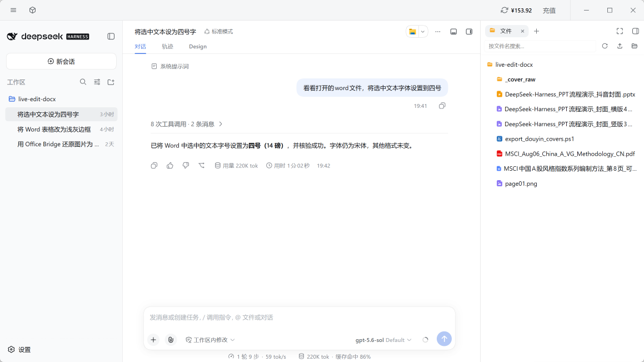The width and height of the screenshot is (644, 362).
Task: Open the more options ellipsis menu
Action: (x=438, y=32)
